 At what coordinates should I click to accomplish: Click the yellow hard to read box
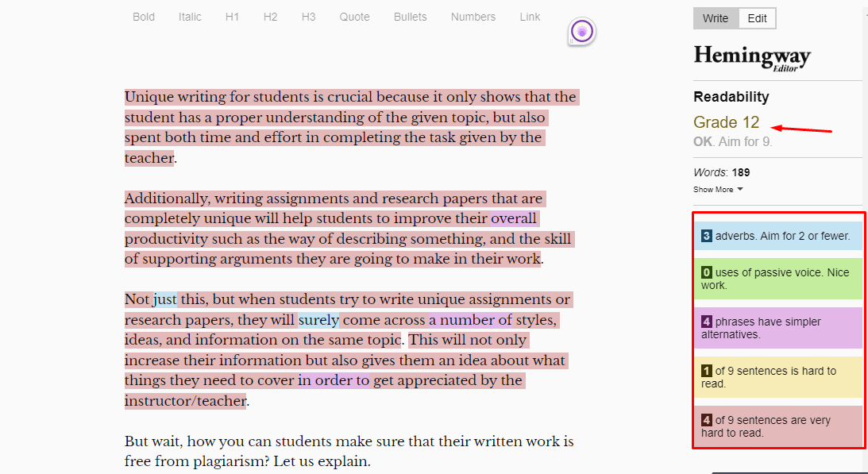click(x=777, y=377)
